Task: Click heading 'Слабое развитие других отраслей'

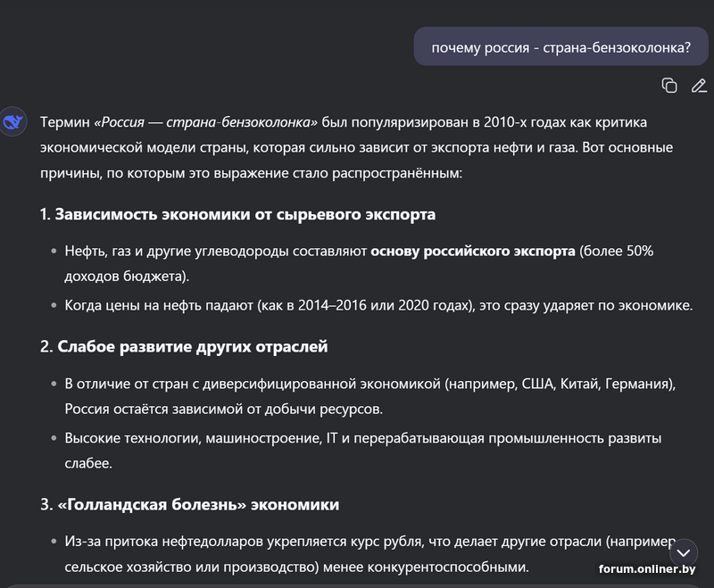Action: click(x=192, y=347)
